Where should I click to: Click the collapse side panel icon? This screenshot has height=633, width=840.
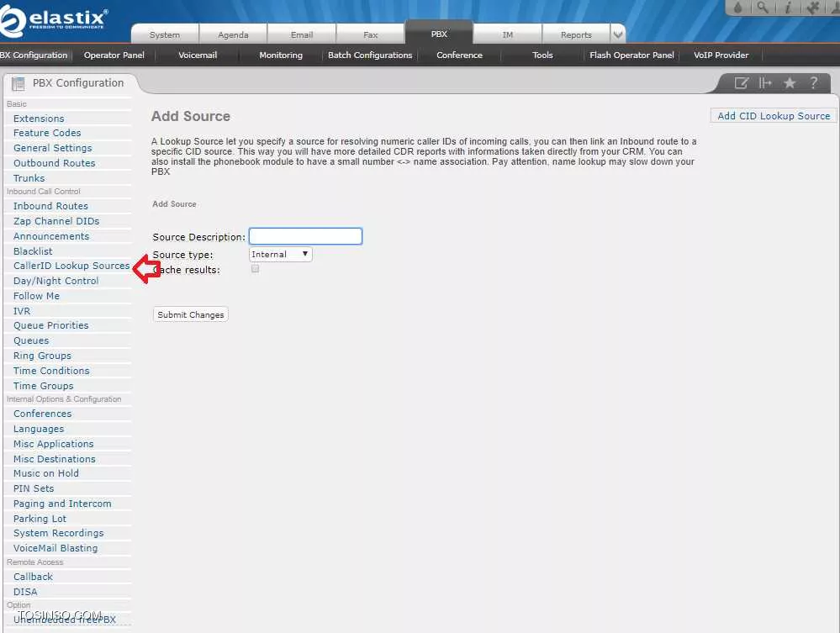[x=765, y=82]
